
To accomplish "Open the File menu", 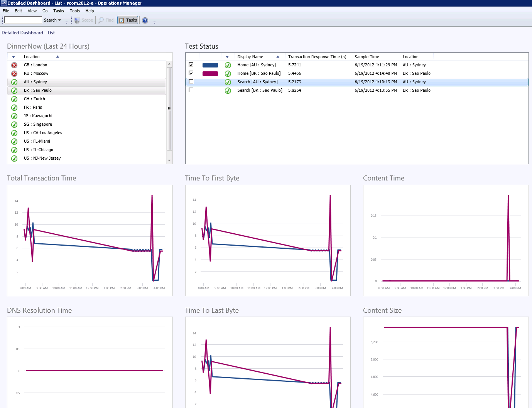I will [6, 11].
